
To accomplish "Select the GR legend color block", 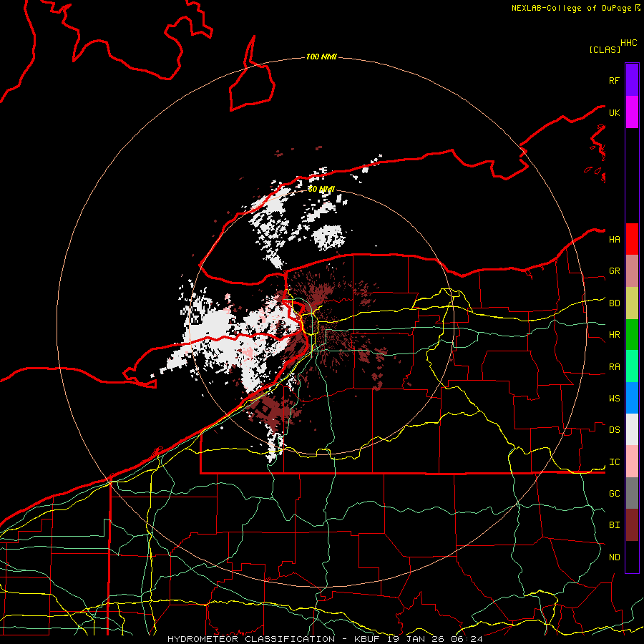I will (x=632, y=271).
